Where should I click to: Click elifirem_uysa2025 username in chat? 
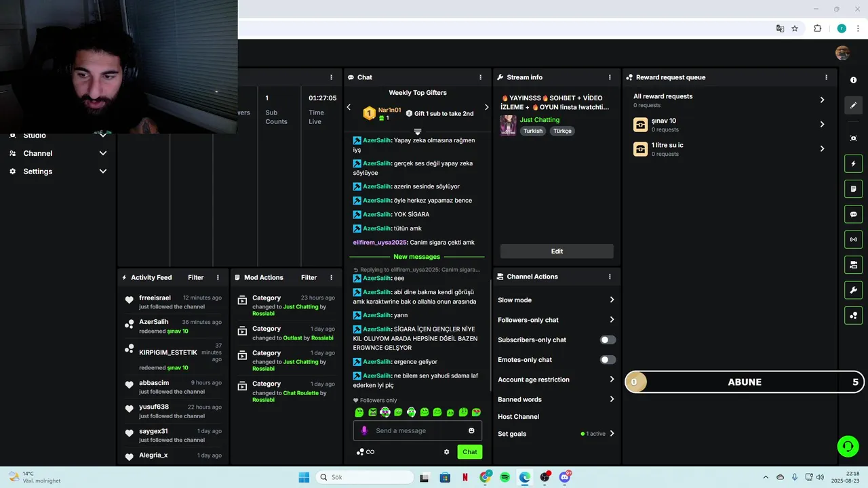click(379, 243)
